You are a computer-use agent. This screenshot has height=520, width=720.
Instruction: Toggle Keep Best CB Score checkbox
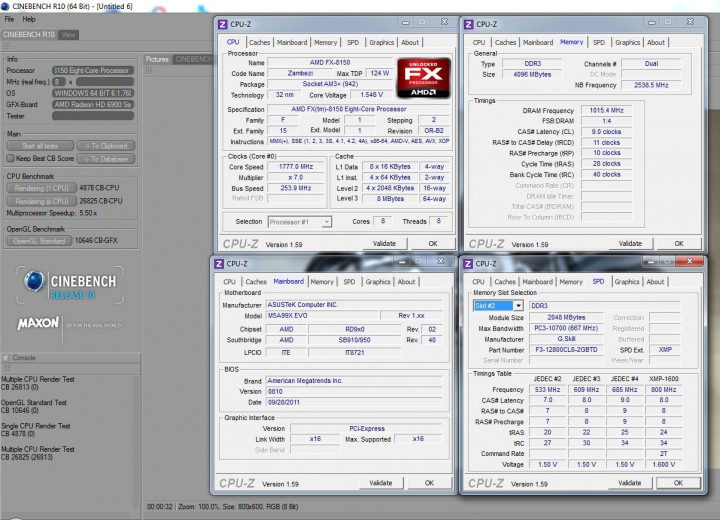pyautogui.click(x=11, y=158)
